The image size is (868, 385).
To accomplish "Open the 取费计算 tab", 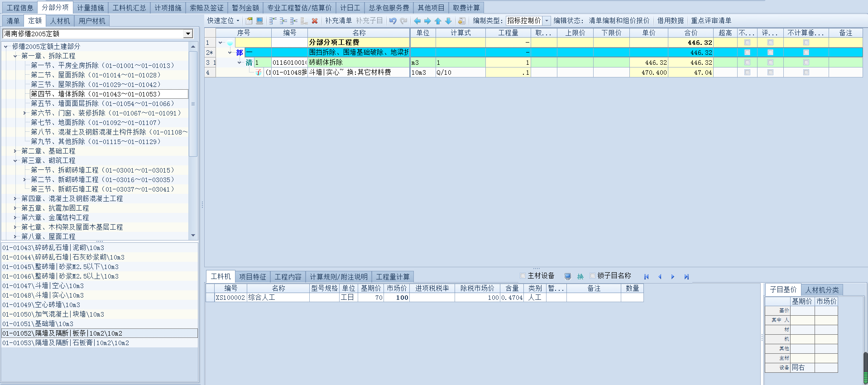I will pyautogui.click(x=466, y=8).
